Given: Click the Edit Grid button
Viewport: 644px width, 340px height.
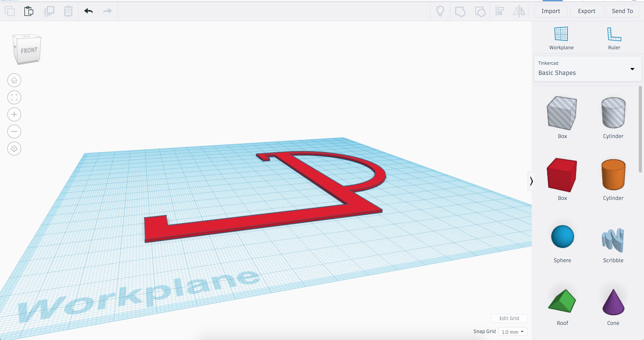Looking at the screenshot, I should 509,318.
